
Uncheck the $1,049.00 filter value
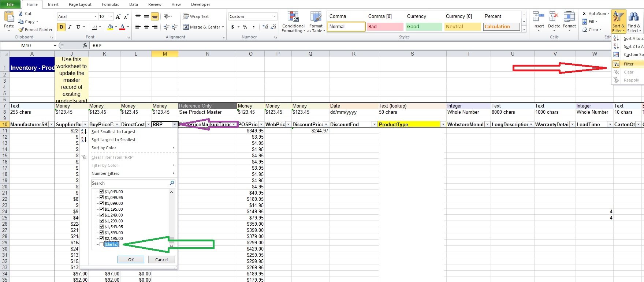[x=102, y=192]
